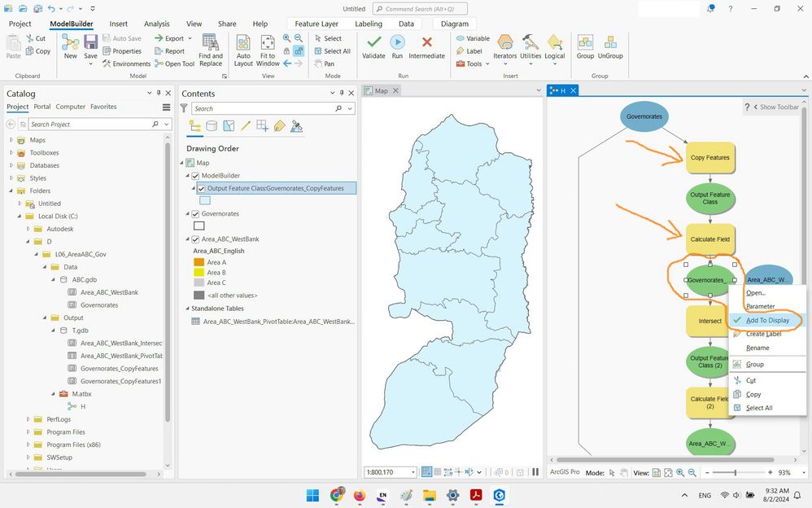This screenshot has width=812, height=508.
Task: Click the Command Search box
Action: pos(420,9)
